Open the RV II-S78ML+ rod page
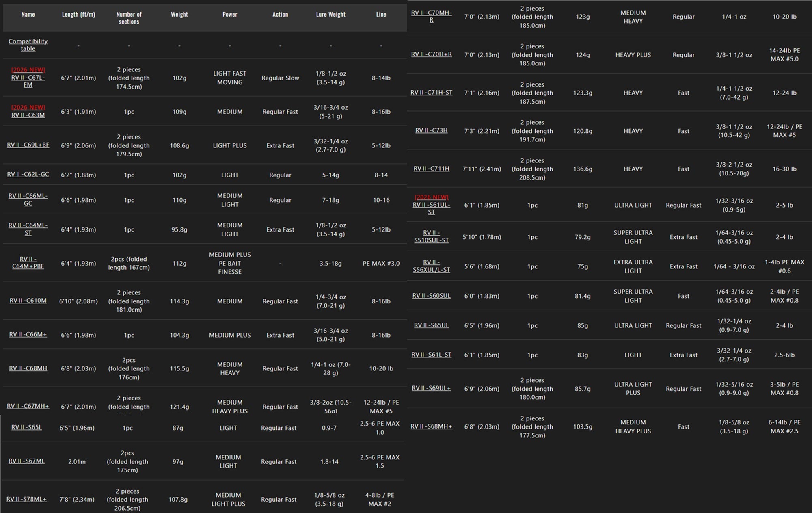This screenshot has width=812, height=513. [26, 499]
